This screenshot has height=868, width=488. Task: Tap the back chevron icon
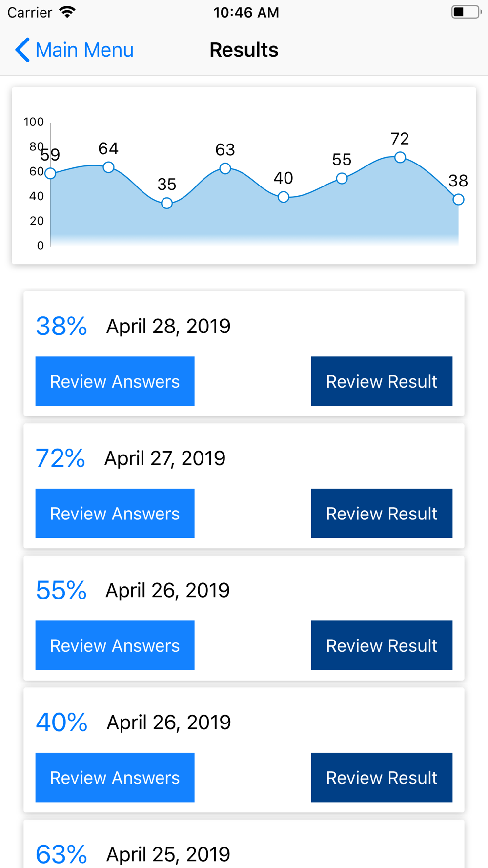click(x=22, y=50)
